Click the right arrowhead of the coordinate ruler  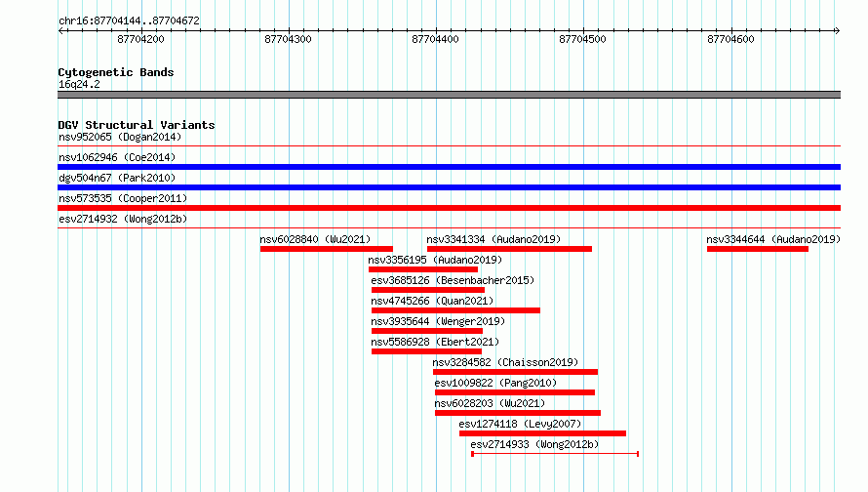(837, 31)
